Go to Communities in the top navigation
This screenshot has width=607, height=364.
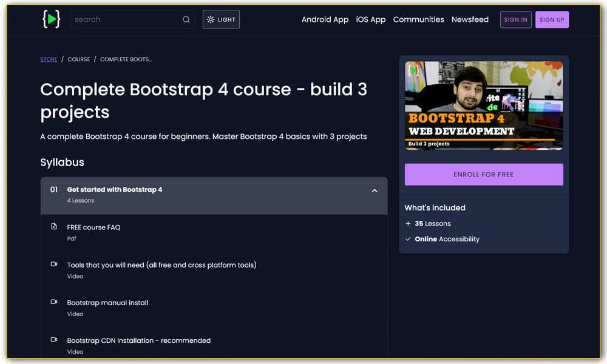418,19
